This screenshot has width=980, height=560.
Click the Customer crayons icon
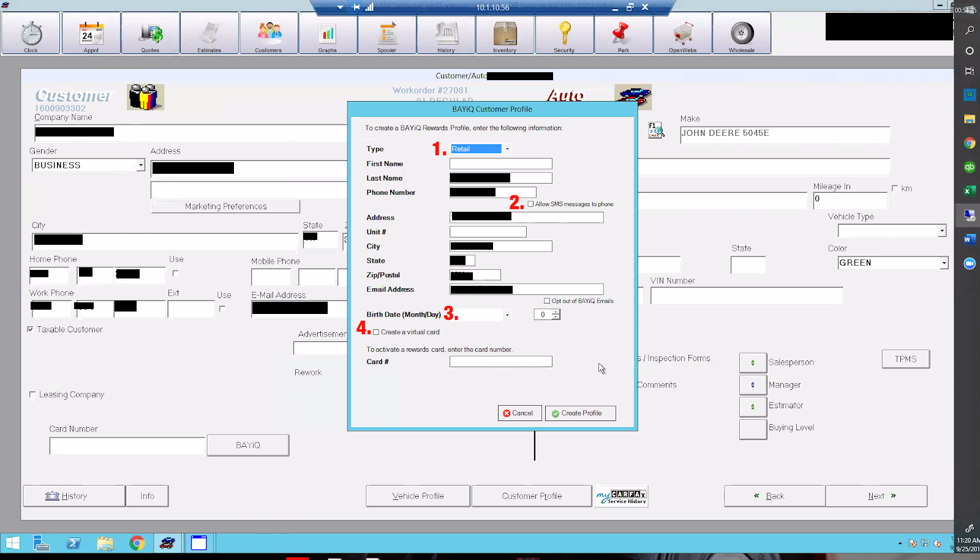click(x=145, y=97)
